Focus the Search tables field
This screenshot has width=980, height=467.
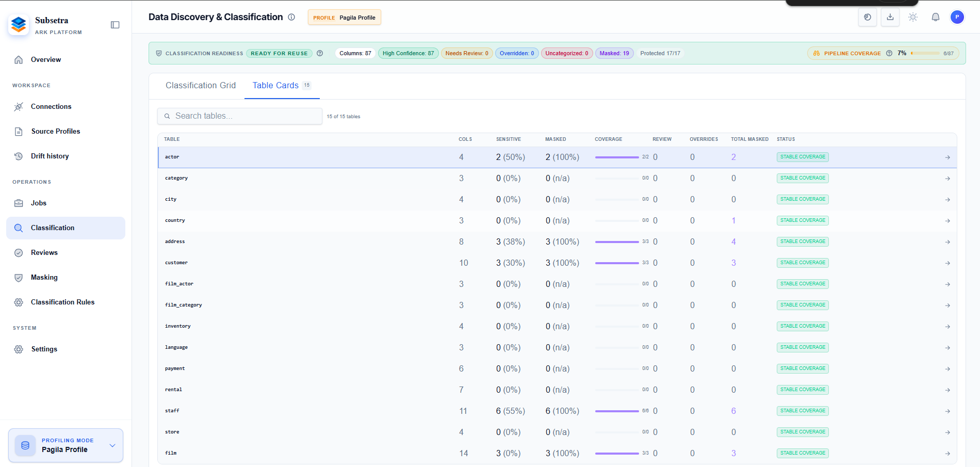pyautogui.click(x=240, y=116)
